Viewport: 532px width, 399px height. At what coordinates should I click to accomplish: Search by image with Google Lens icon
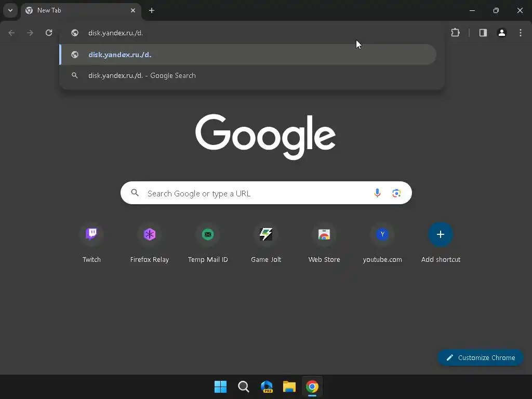pyautogui.click(x=396, y=193)
